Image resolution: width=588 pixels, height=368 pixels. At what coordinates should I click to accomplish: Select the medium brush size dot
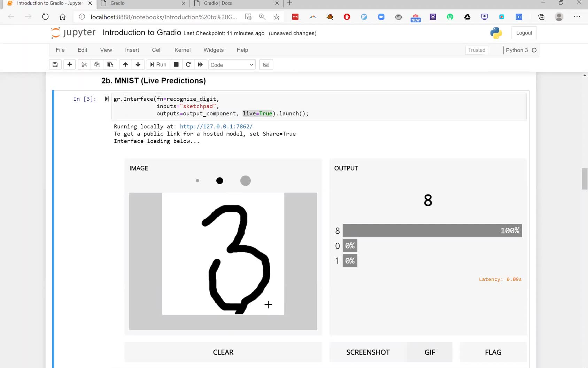click(x=219, y=181)
